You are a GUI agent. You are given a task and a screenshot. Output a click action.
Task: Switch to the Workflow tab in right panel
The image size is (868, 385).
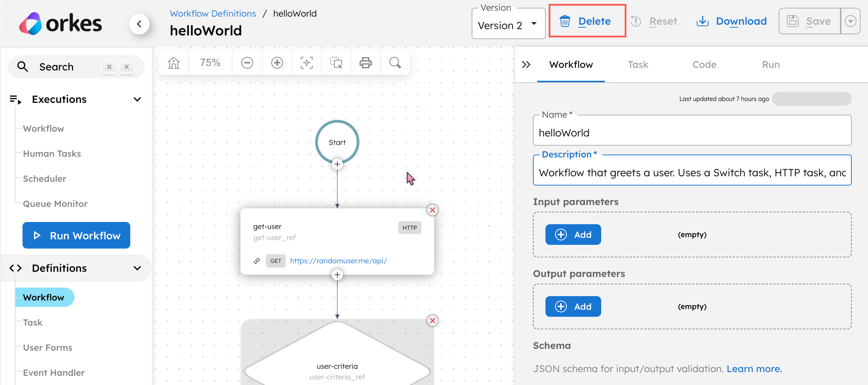pyautogui.click(x=571, y=65)
